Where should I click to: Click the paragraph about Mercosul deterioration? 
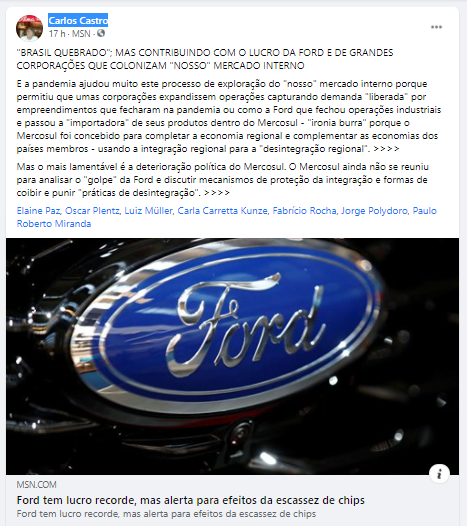click(x=222, y=179)
